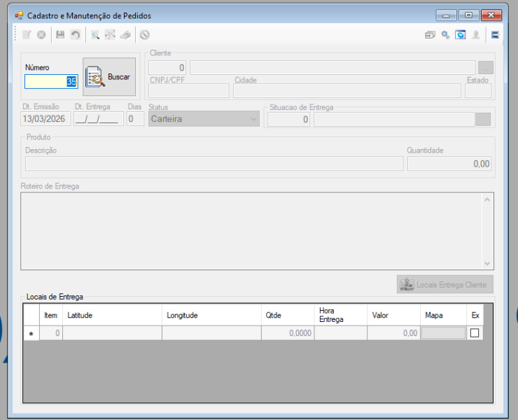Maximize the Cadastro e Manutenção de Pedidos window
518x420 pixels.
tap(468, 15)
